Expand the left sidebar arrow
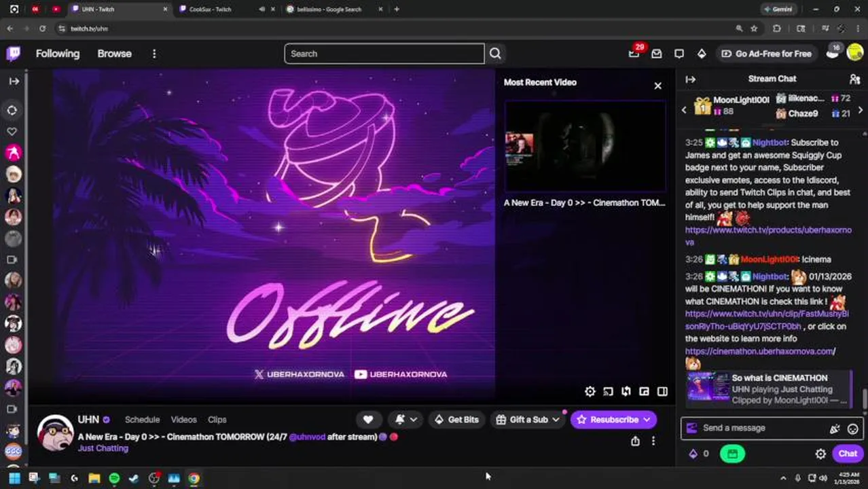Viewport: 868px width, 489px height. pos(14,81)
